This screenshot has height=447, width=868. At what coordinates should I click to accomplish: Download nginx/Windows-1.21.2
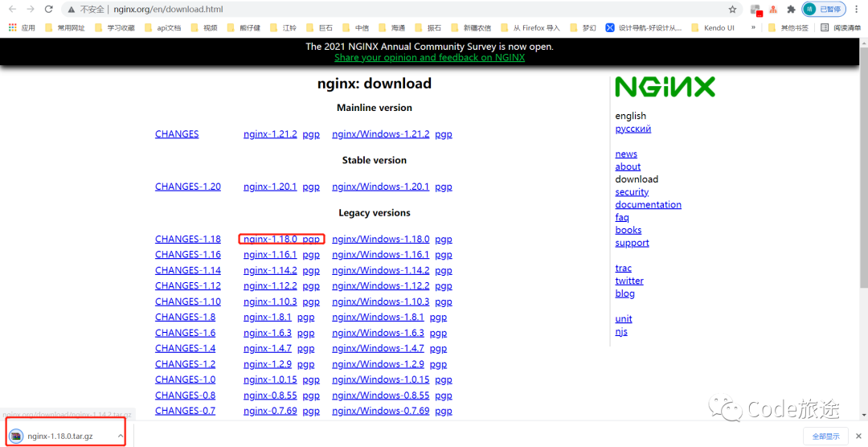[x=380, y=134]
